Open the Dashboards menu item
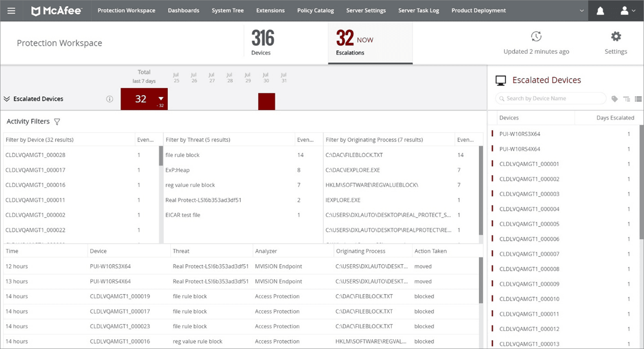Viewport: 644px width, 349px height. tap(183, 11)
